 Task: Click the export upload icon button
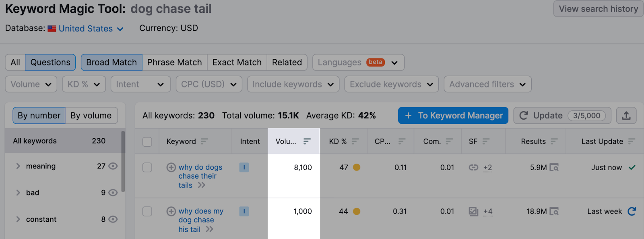[626, 116]
